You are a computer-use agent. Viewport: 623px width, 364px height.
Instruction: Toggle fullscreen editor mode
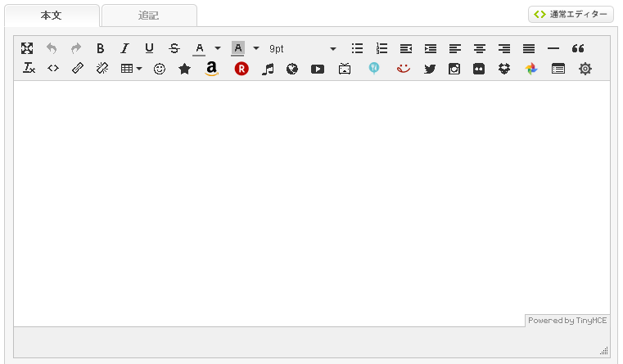pos(27,48)
